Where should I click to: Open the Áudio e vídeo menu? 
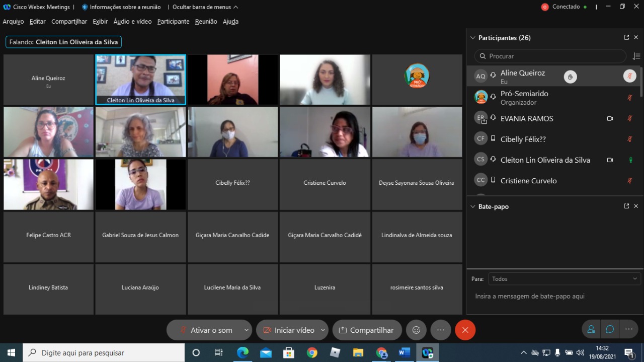(132, 22)
